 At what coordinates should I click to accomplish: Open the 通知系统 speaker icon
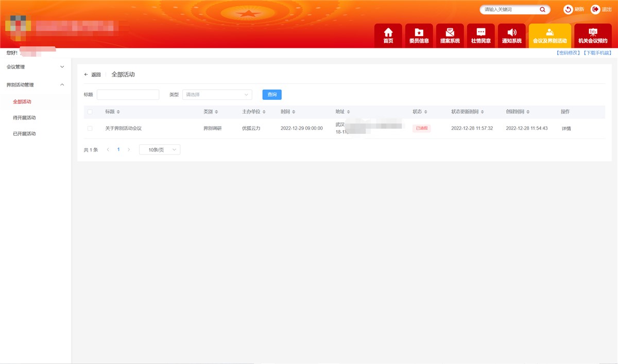click(511, 35)
